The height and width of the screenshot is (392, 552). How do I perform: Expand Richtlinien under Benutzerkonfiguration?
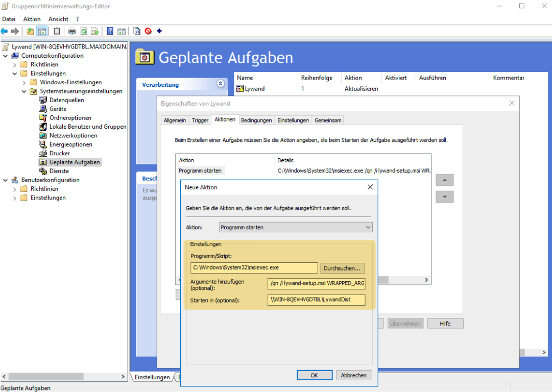click(x=15, y=189)
